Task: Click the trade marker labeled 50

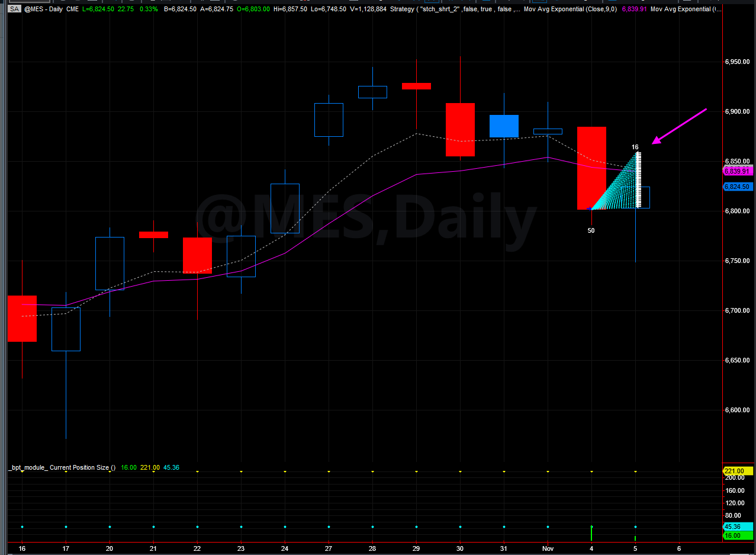Action: (591, 230)
